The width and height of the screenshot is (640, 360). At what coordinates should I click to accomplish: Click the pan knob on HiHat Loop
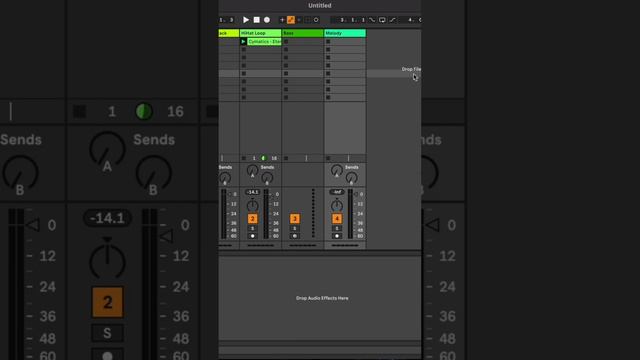coord(253,205)
